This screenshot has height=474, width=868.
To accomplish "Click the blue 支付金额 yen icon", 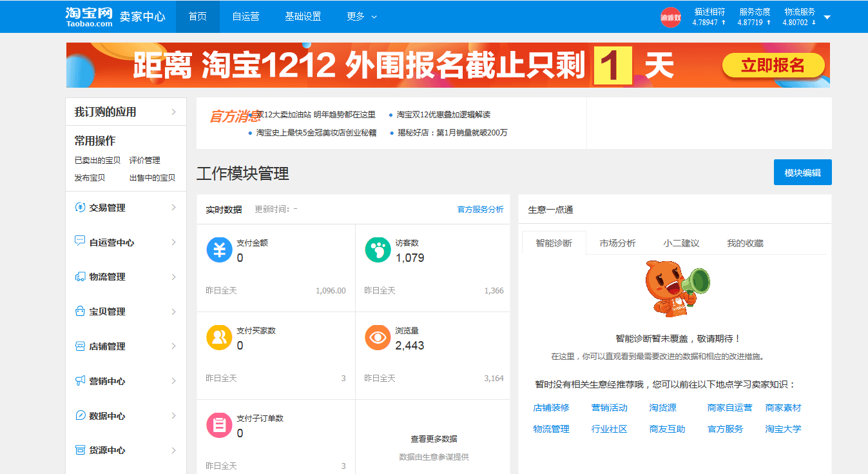I will 219,250.
